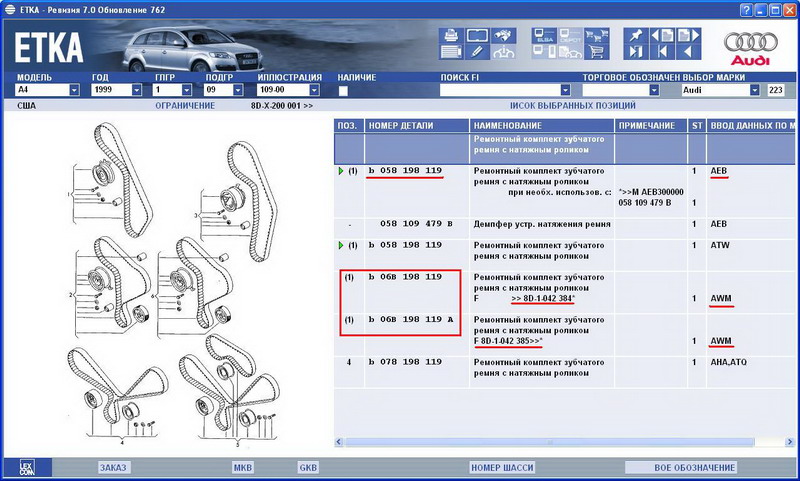The height and width of the screenshot is (481, 800).
Task: Click the 223 field next to Audi
Action: pyautogui.click(x=775, y=90)
